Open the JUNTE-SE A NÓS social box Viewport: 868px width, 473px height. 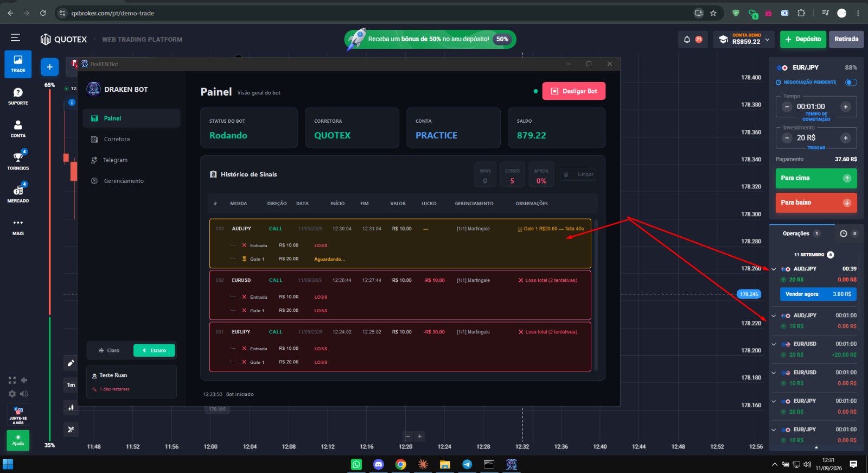pyautogui.click(x=18, y=415)
